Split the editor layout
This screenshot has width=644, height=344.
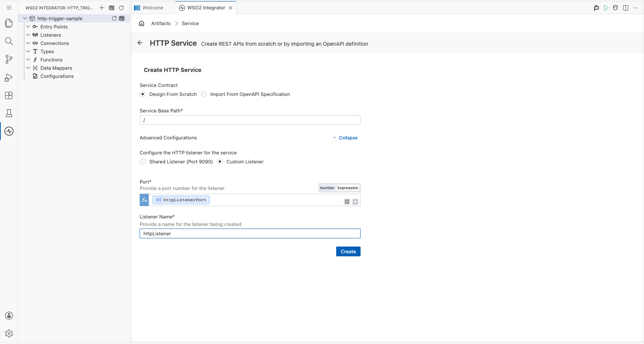click(626, 7)
